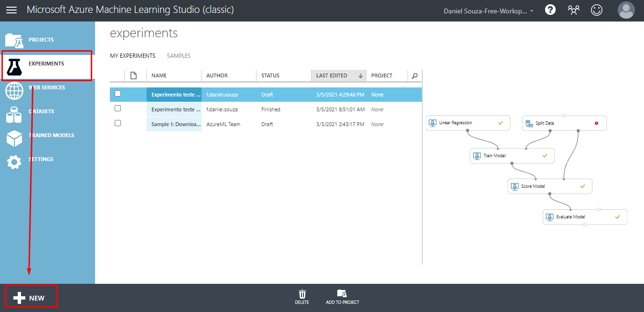Click the Finished status cell

(x=271, y=109)
